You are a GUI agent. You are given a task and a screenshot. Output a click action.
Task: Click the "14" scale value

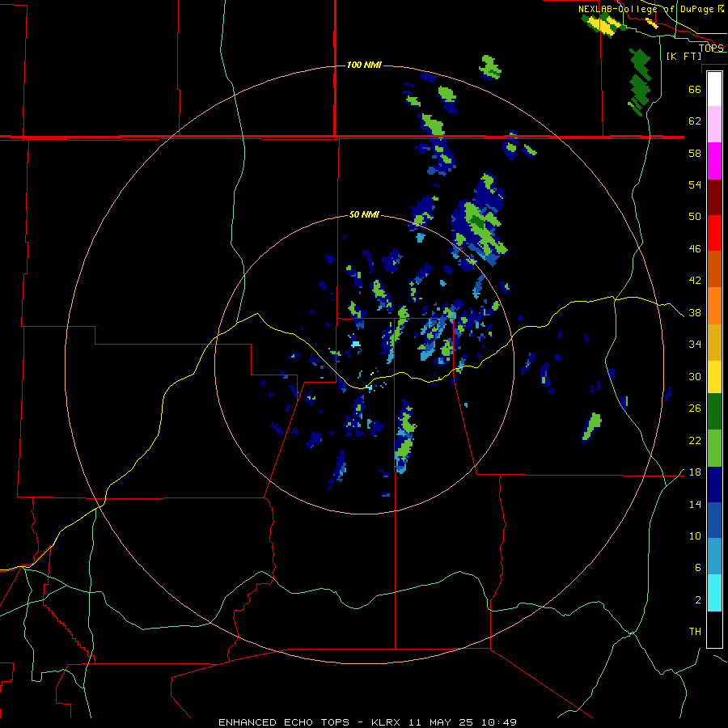click(x=695, y=505)
